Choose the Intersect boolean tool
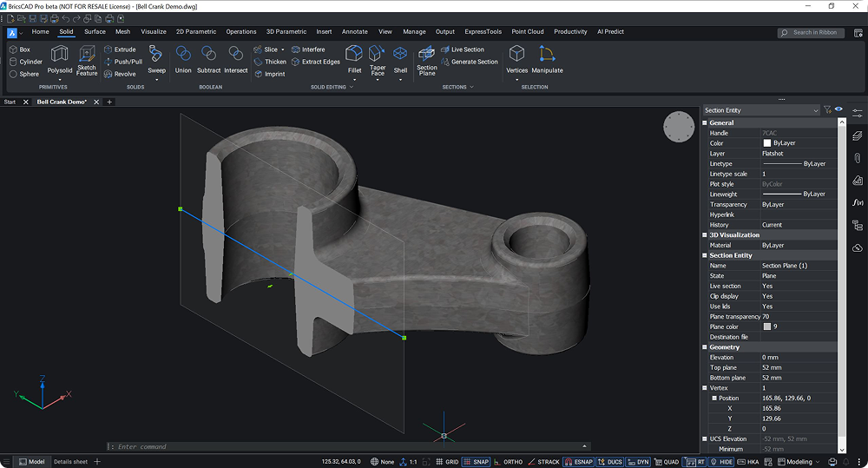The width and height of the screenshot is (868, 468). pos(236,59)
